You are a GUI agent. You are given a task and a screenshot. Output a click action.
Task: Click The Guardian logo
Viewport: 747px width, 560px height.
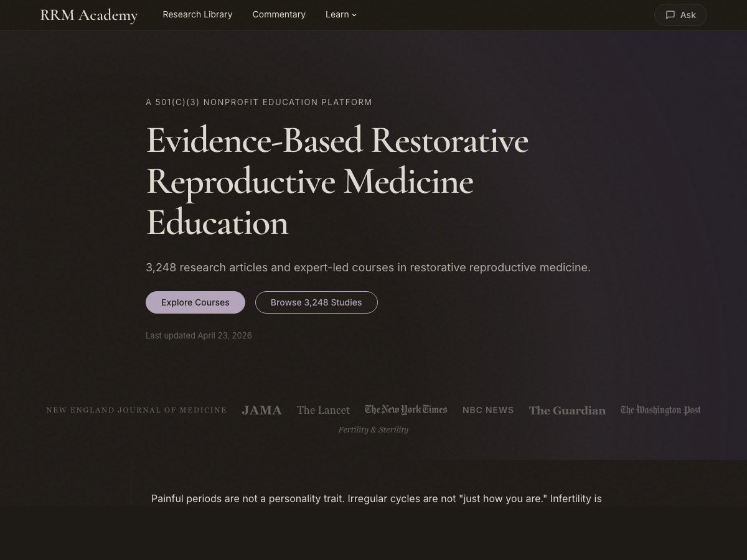click(567, 410)
